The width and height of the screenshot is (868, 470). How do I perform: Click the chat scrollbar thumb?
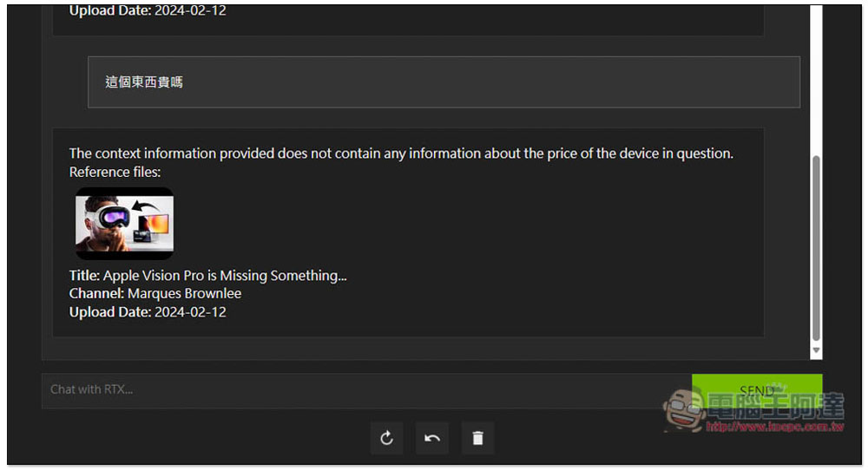(x=815, y=248)
